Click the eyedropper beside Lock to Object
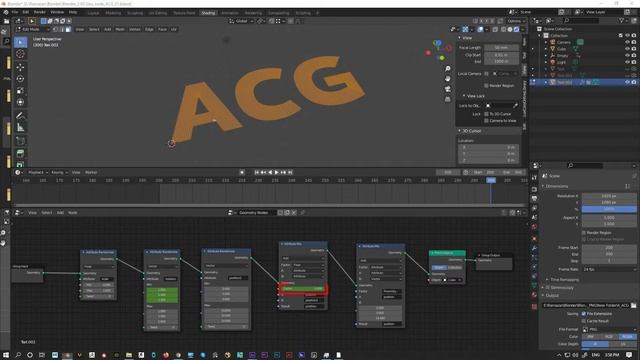This screenshot has height=360, width=640. (x=516, y=106)
